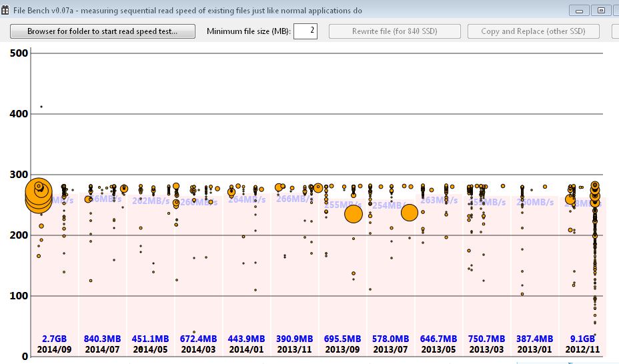Click the 695.5MB size label
The width and height of the screenshot is (619, 364).
[x=342, y=339]
